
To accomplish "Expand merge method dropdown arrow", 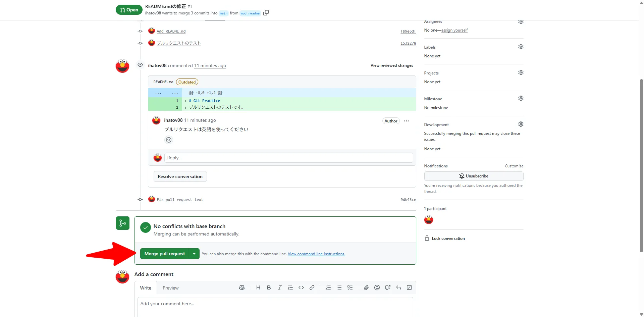I will tap(194, 254).
